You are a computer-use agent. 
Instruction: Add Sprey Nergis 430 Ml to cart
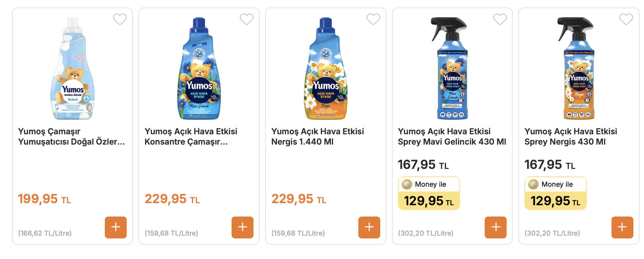tap(622, 227)
